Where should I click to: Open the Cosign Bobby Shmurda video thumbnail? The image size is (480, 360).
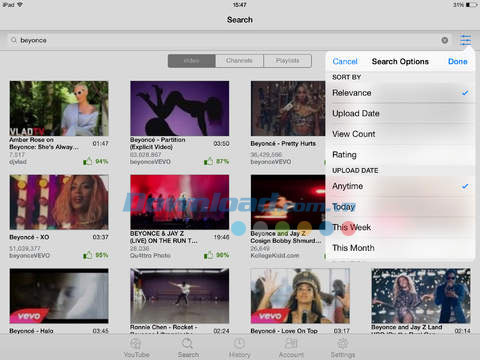[x=288, y=202]
